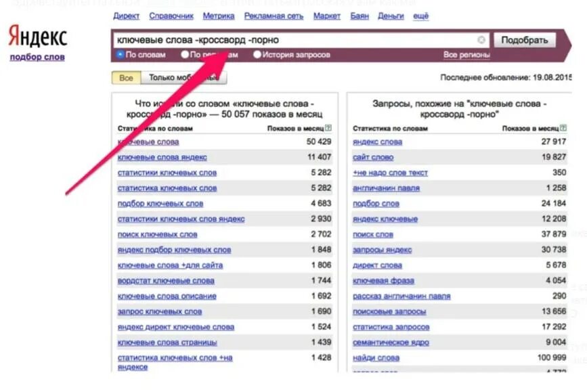Viewport: 587px width, 392px height.
Task: Open статистика ключевых слов +на яндексе query
Action: tap(175, 362)
